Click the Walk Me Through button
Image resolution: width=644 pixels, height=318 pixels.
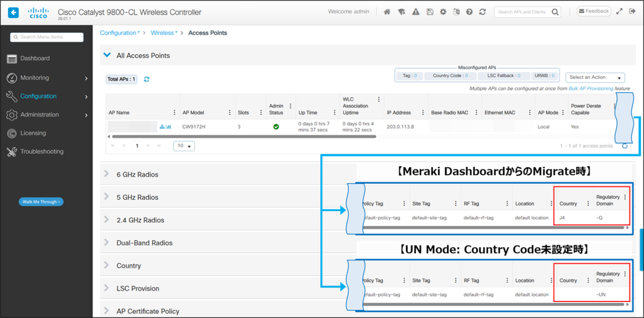click(41, 202)
